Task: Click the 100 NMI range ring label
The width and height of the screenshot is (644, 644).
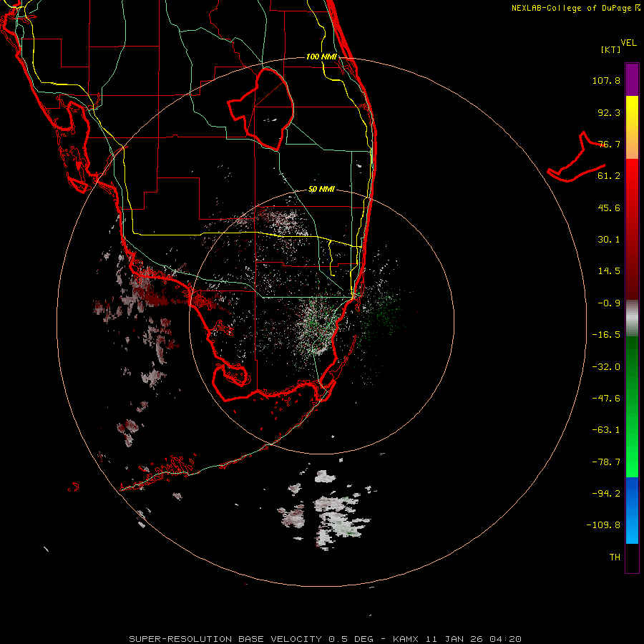Action: (x=321, y=57)
